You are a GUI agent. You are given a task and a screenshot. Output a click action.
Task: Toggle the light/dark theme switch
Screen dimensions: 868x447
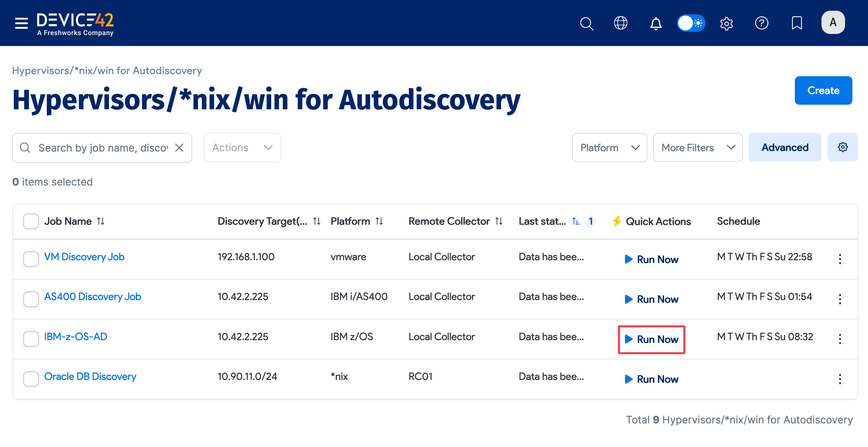click(691, 23)
